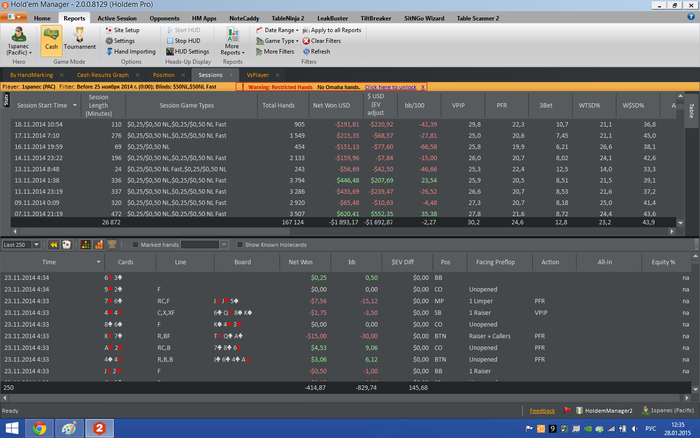Image resolution: width=700 pixels, height=438 pixels.
Task: Click hands list horizontal scrollbar right arrow
Action: point(687,397)
